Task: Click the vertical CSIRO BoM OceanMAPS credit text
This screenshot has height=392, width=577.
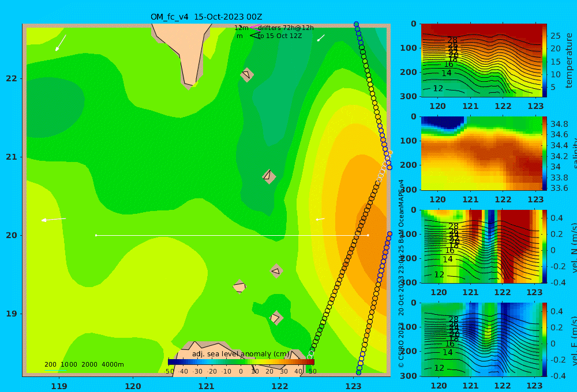Action: [401, 273]
